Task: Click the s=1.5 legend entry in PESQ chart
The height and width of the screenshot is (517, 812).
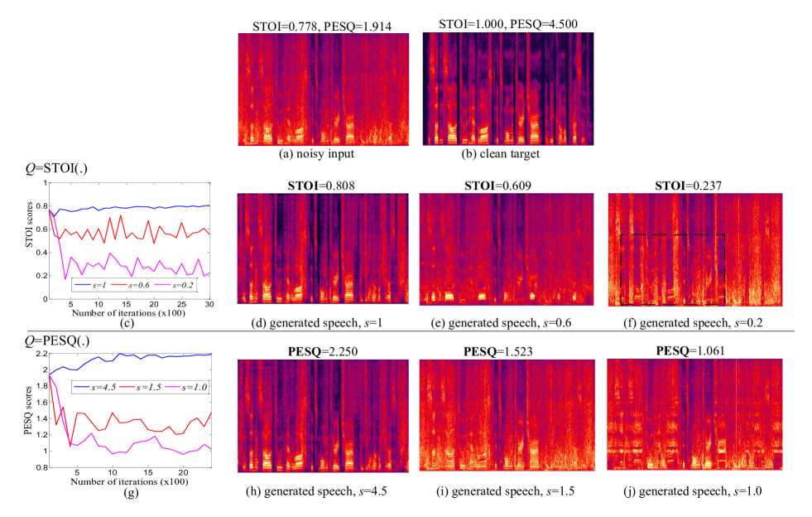Action: 142,388
